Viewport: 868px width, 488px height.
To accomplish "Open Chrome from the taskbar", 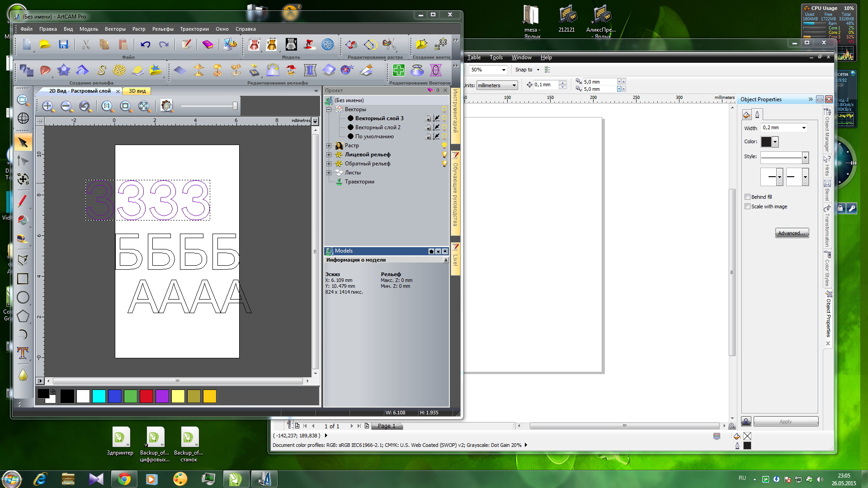I will (124, 479).
